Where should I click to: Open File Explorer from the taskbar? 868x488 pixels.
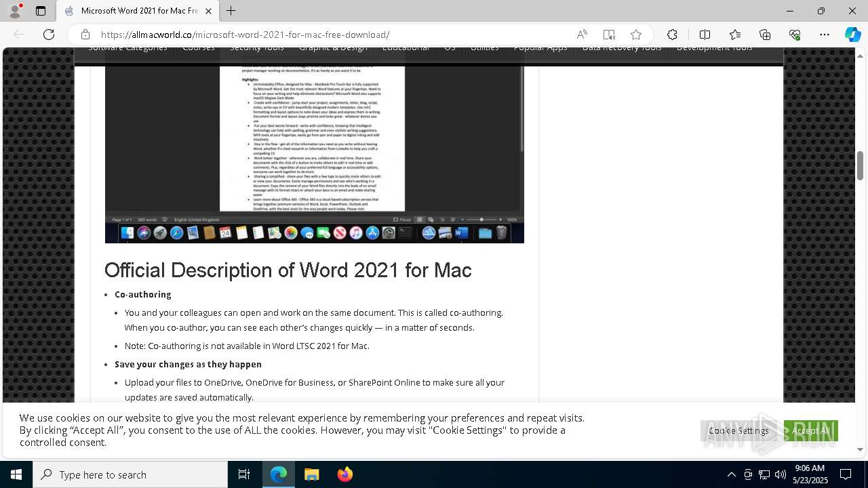pyautogui.click(x=312, y=474)
